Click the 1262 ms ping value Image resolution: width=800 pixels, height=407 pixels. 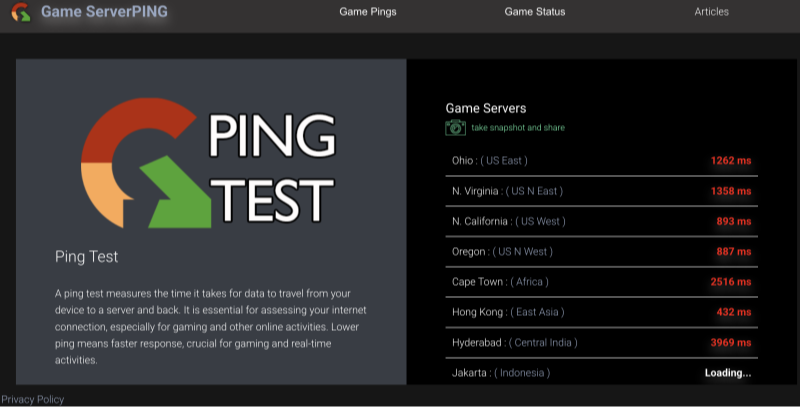(731, 161)
